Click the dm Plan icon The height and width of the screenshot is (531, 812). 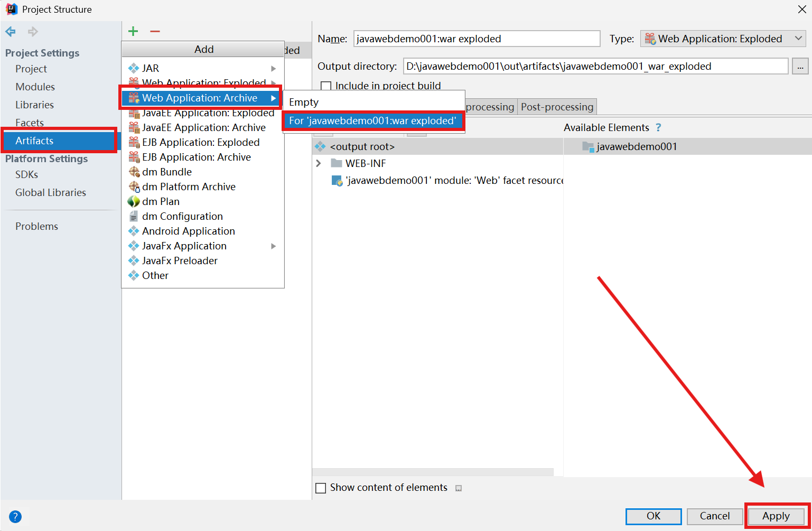click(x=134, y=201)
